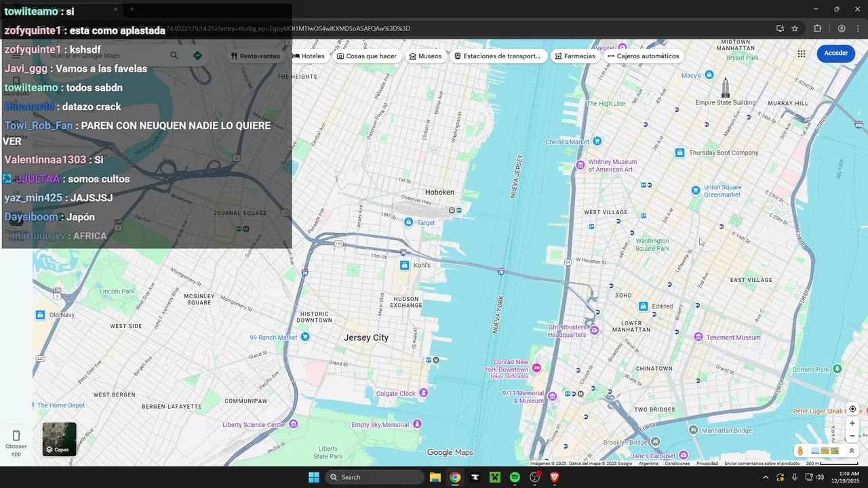
Task: Open File Explorer from the taskbar
Action: (x=435, y=477)
